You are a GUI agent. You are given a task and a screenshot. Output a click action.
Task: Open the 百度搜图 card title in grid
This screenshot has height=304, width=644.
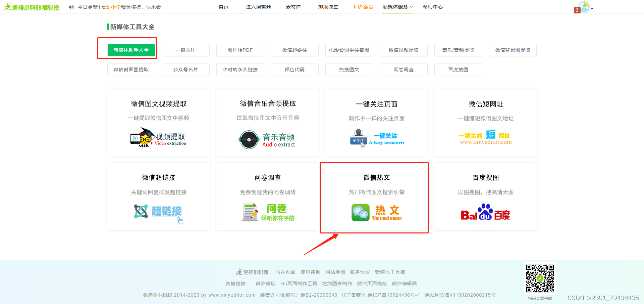[486, 177]
